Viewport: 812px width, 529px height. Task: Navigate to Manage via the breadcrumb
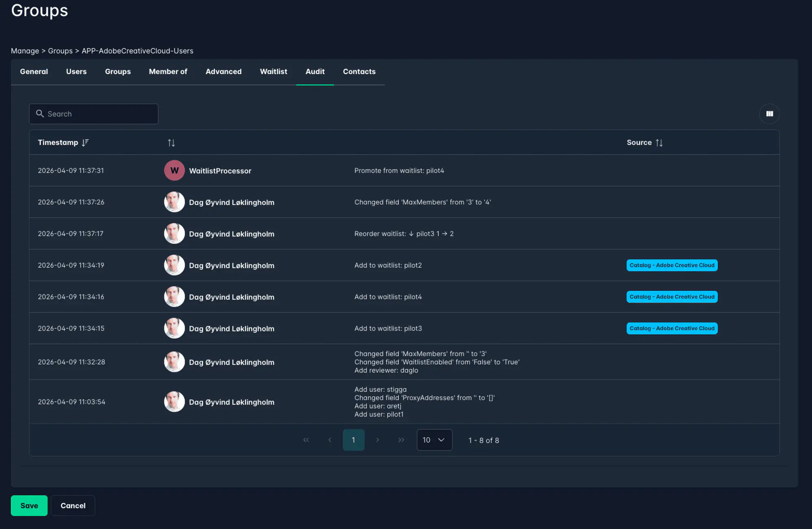25,51
